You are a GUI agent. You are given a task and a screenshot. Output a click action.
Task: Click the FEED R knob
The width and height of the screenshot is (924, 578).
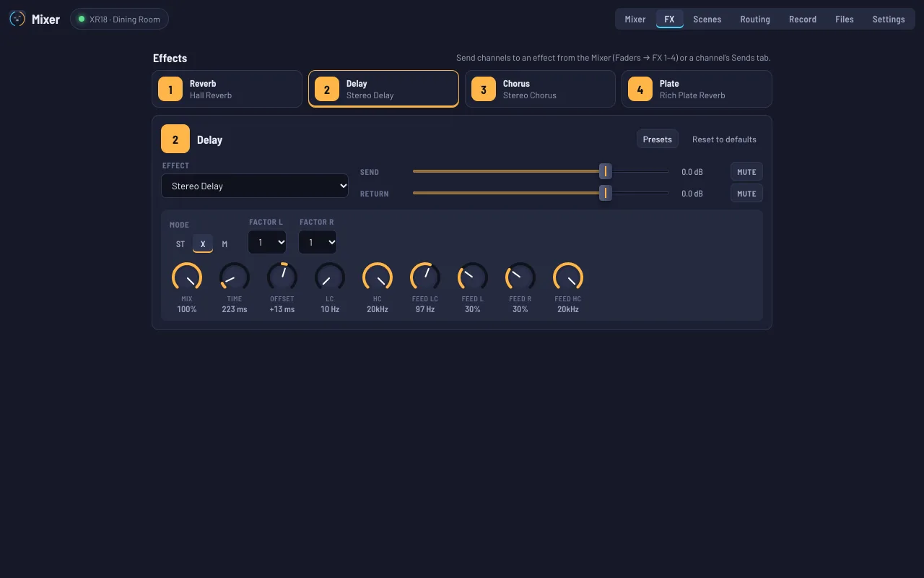[x=520, y=277]
